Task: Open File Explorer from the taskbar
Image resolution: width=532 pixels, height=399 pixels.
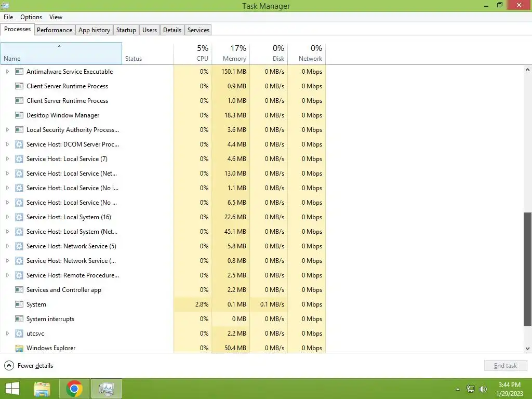Action: [42, 389]
